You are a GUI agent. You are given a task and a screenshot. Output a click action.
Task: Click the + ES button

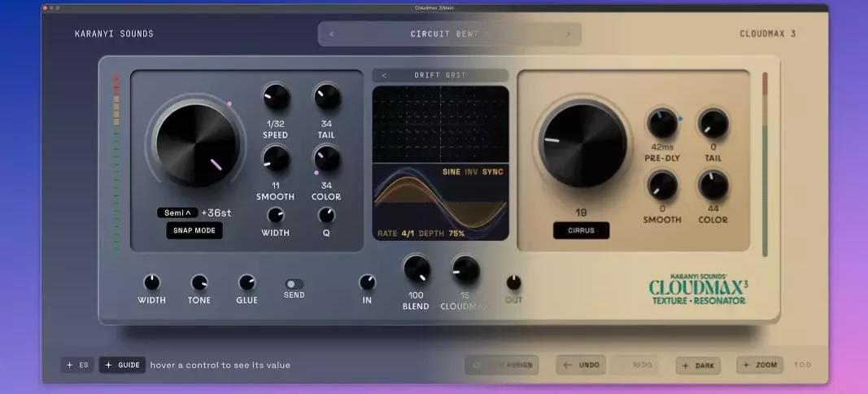tap(77, 366)
